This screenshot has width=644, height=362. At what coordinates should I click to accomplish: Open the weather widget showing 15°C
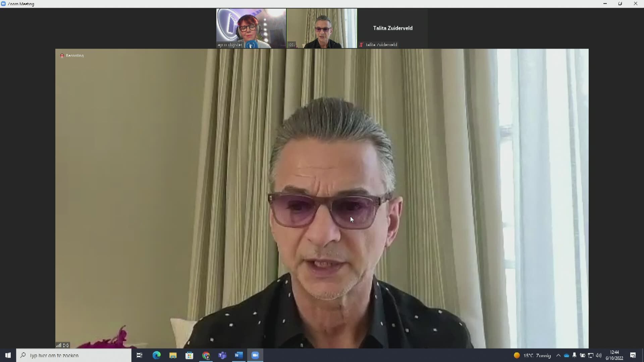click(532, 355)
